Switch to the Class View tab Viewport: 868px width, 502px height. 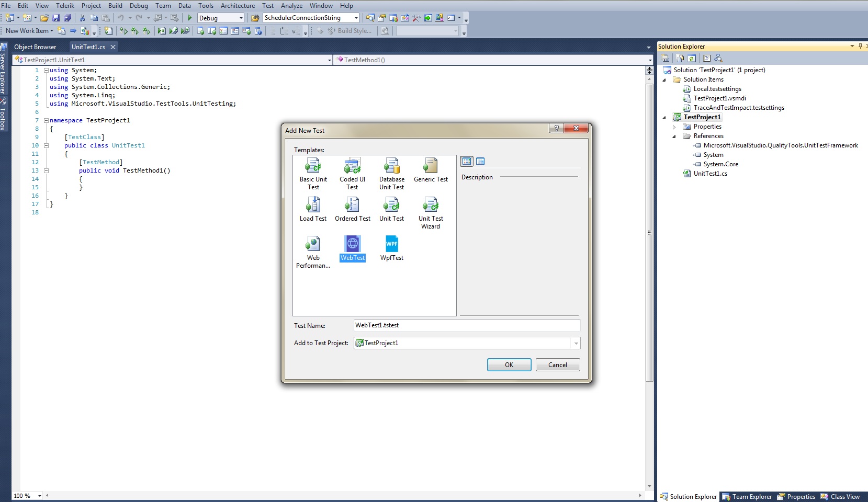(x=840, y=497)
